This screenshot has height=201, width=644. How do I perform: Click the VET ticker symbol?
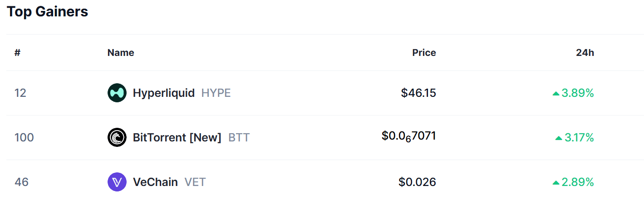coord(195,182)
